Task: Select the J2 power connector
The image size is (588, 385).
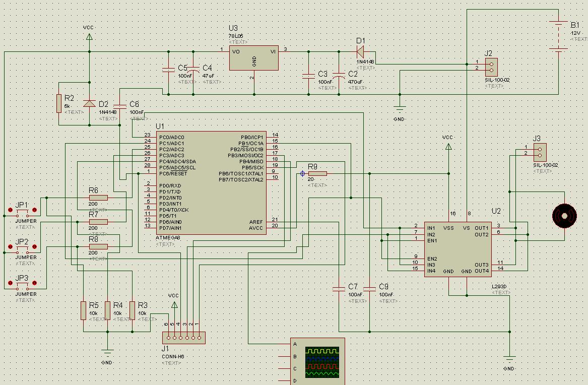Action: (x=491, y=66)
